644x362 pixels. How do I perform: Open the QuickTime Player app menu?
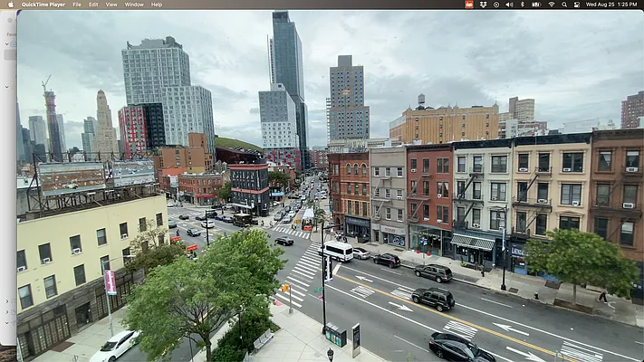43,5
